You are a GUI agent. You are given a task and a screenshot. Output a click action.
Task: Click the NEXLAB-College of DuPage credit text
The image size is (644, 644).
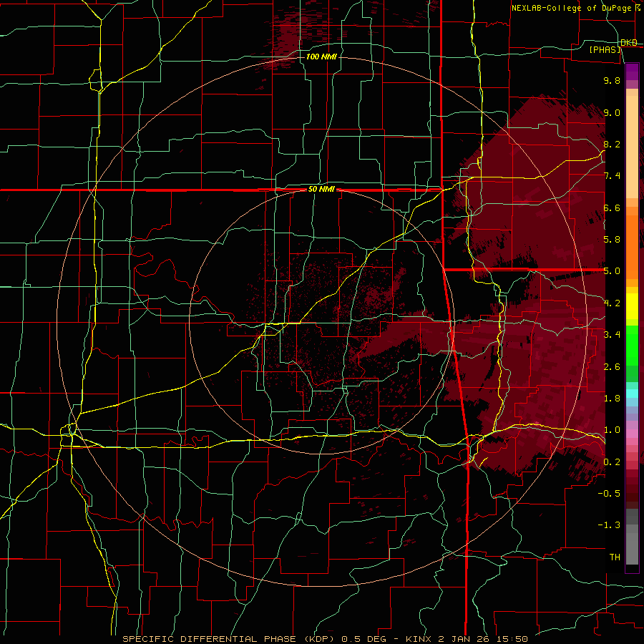(573, 8)
